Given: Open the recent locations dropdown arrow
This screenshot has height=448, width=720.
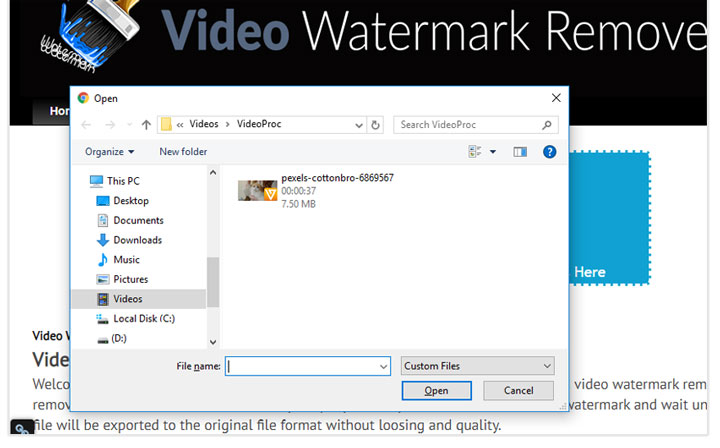Looking at the screenshot, I should tap(129, 125).
